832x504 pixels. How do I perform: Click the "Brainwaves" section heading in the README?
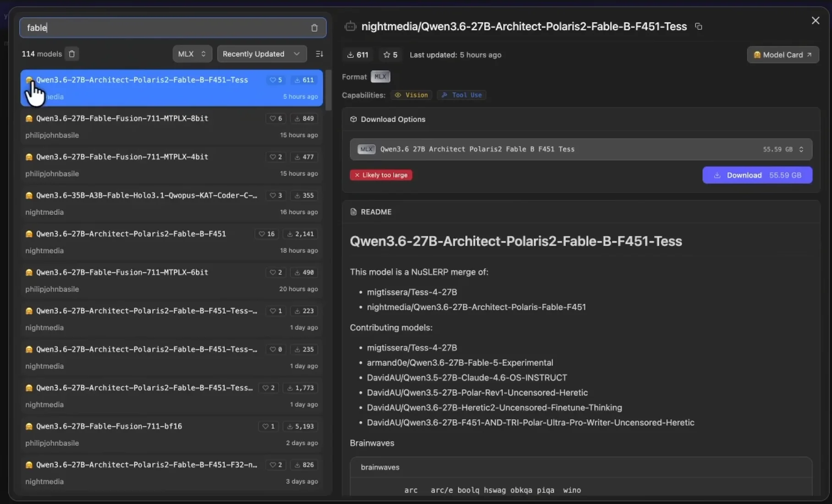point(372,444)
